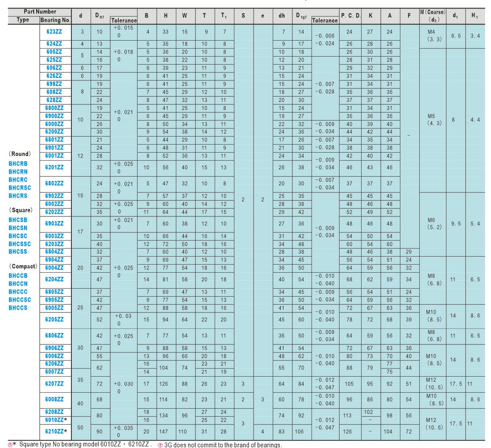Select bearing number 624ZZ
The height and width of the screenshot is (448, 491).
point(54,44)
